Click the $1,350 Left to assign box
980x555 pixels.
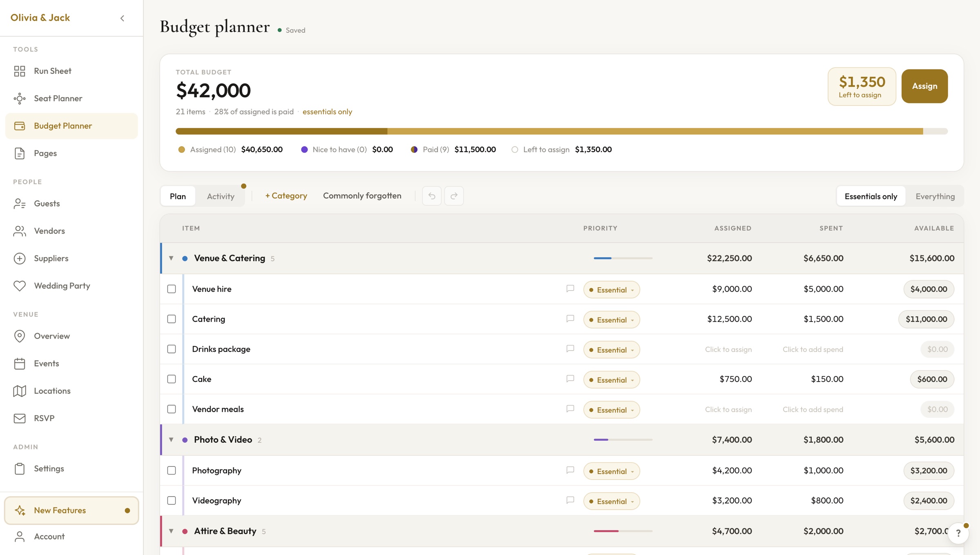tap(862, 87)
